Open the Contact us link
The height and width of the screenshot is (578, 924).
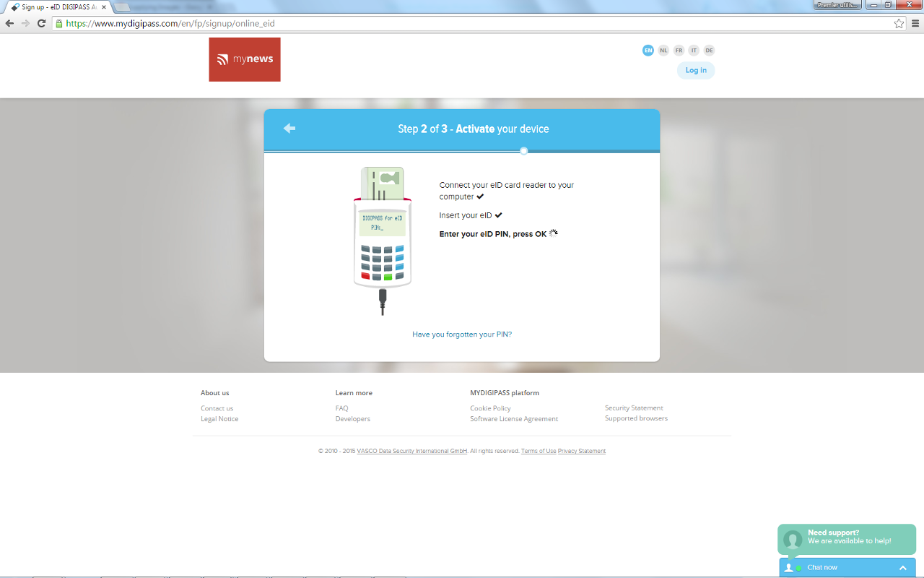217,408
